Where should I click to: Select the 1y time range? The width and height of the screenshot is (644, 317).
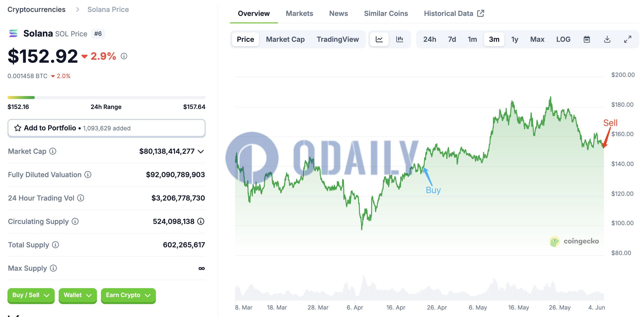pyautogui.click(x=515, y=39)
